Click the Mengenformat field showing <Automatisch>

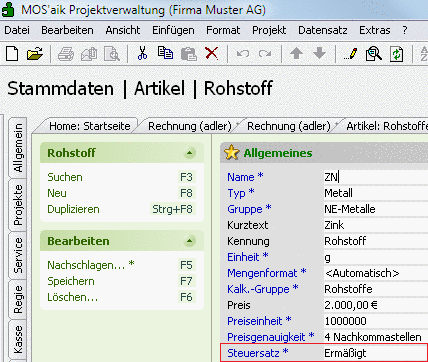[376, 273]
